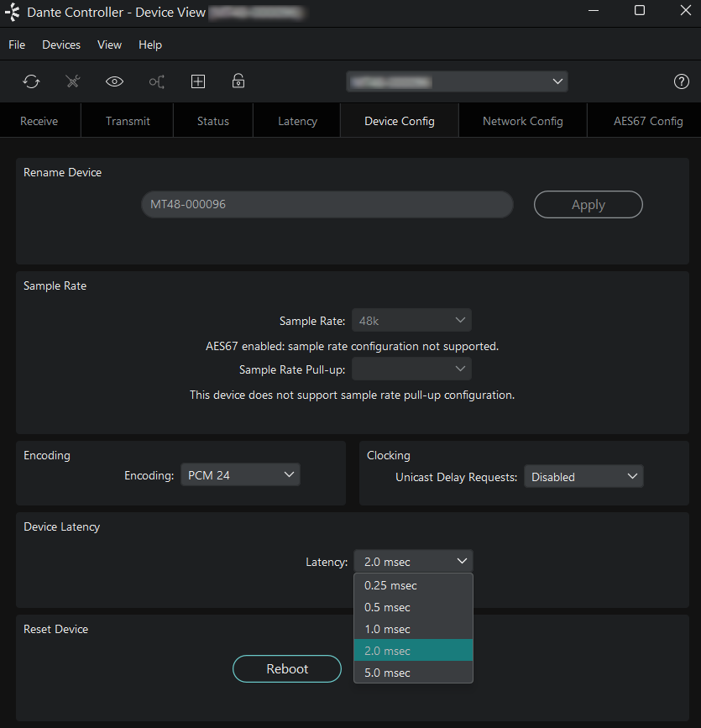Screen dimensions: 701x728
Task: Click the Apply button
Action: (589, 204)
